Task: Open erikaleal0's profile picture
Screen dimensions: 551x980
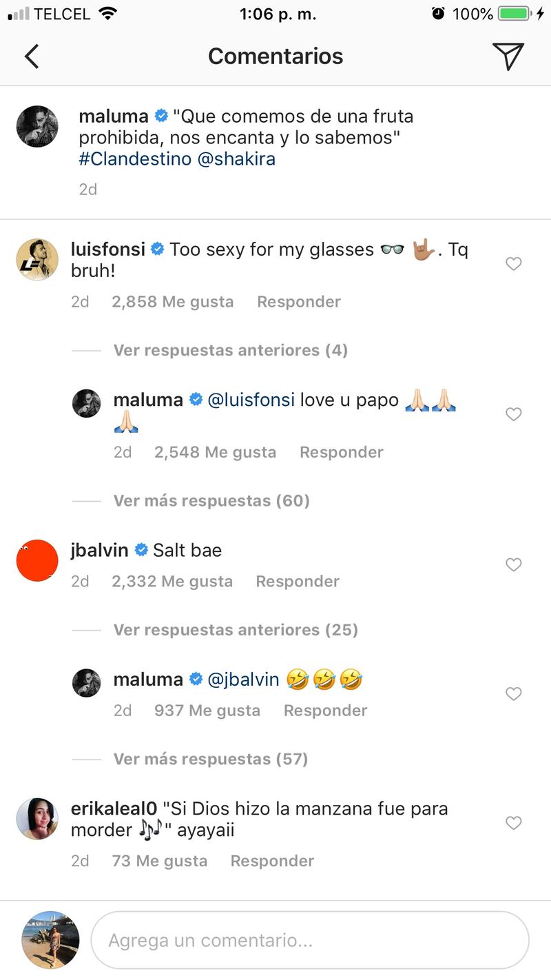Action: 37,819
